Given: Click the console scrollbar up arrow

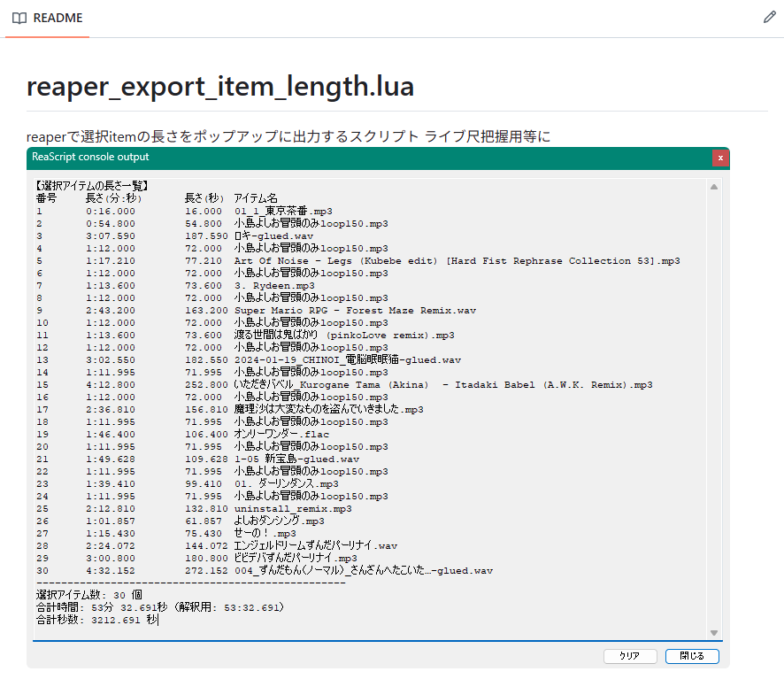Looking at the screenshot, I should pyautogui.click(x=714, y=187).
